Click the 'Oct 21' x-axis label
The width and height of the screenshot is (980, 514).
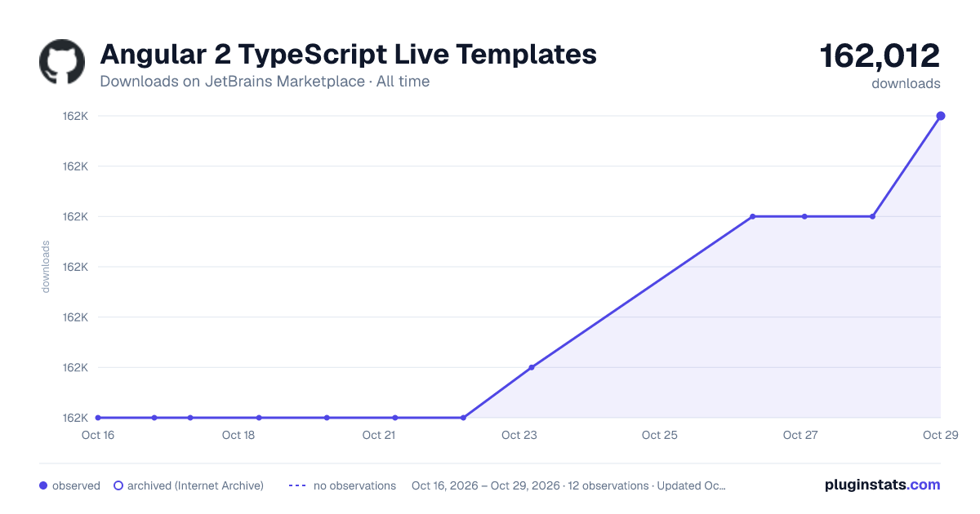pos(379,435)
